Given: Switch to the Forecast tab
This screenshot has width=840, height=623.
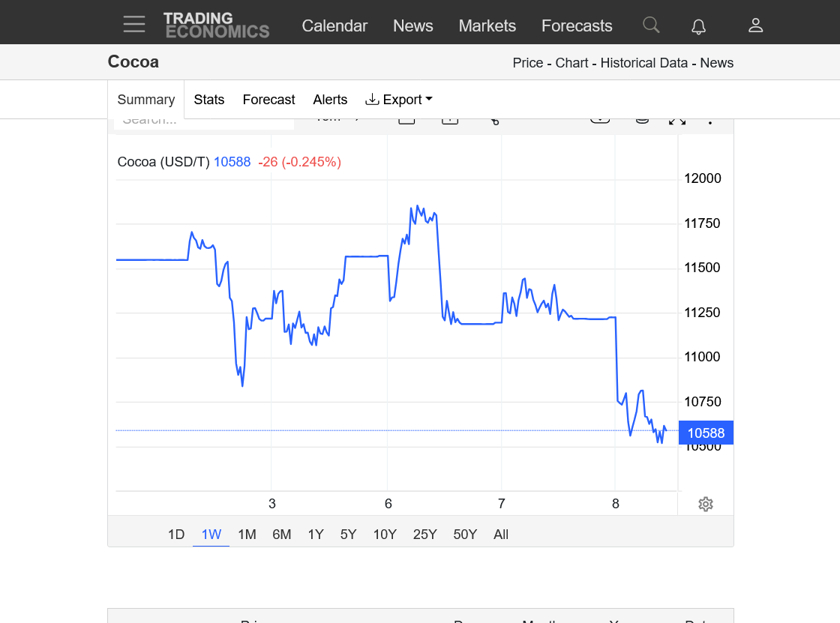Looking at the screenshot, I should click(x=268, y=100).
